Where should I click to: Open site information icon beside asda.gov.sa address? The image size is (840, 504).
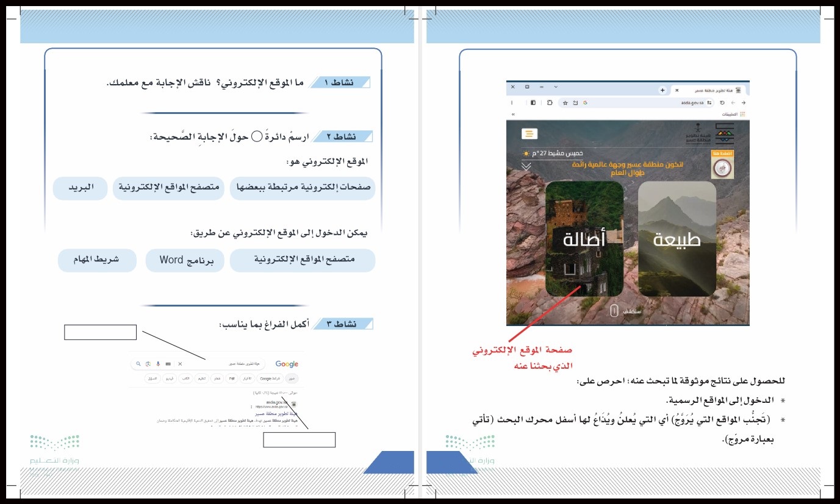(x=709, y=102)
